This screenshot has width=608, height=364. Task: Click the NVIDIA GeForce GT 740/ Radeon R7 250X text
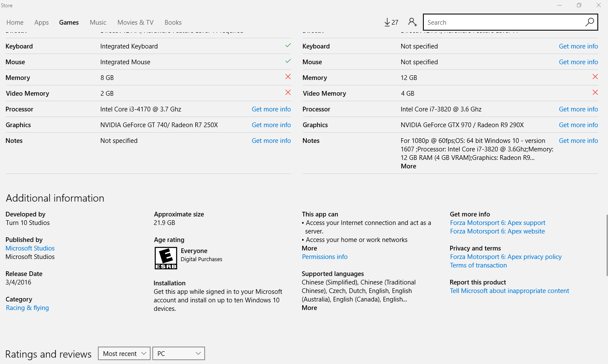(159, 125)
